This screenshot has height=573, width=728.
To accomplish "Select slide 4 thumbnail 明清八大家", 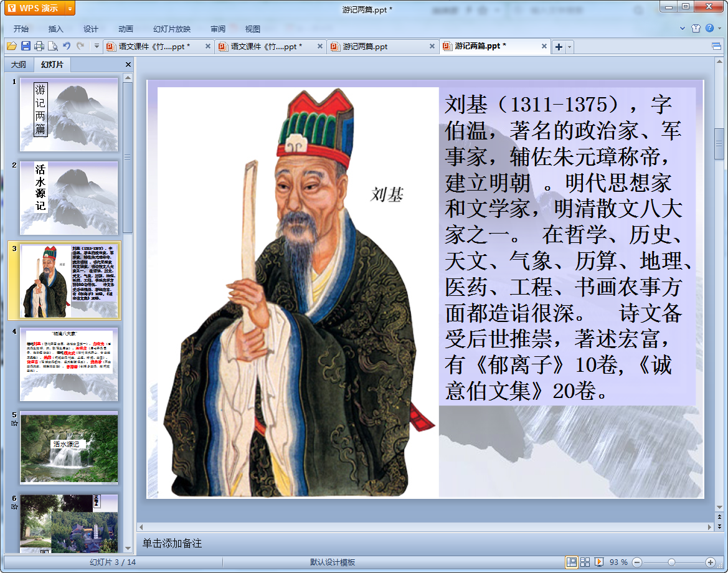I will 69,364.
